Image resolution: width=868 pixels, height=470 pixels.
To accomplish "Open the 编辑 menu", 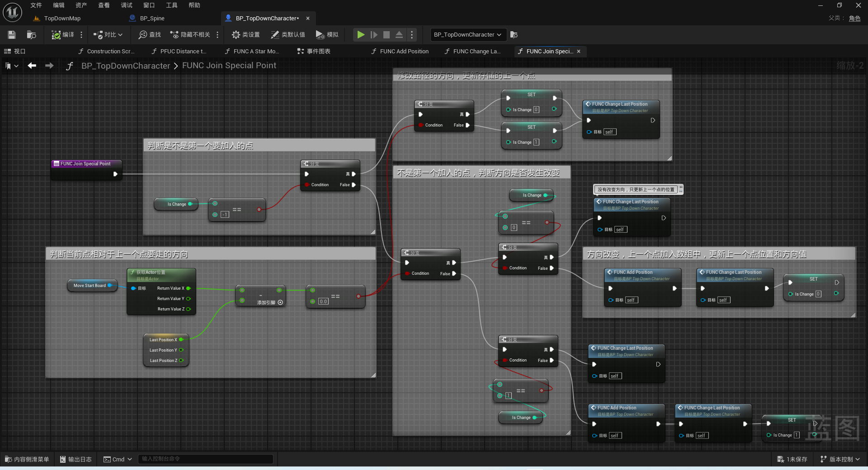I will [x=59, y=5].
